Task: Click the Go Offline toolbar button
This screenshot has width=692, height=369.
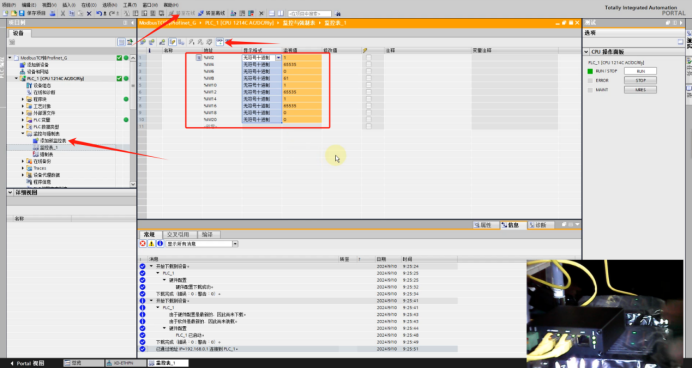Action: coord(211,13)
